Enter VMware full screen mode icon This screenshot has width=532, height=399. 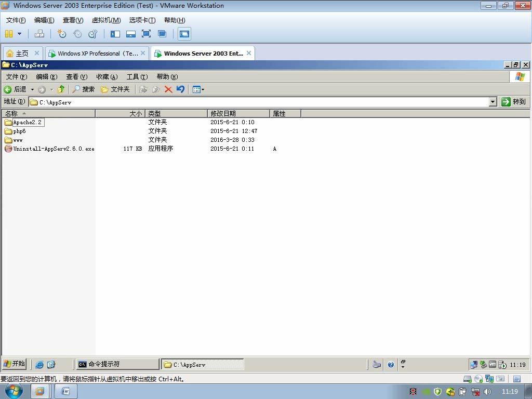(x=146, y=34)
